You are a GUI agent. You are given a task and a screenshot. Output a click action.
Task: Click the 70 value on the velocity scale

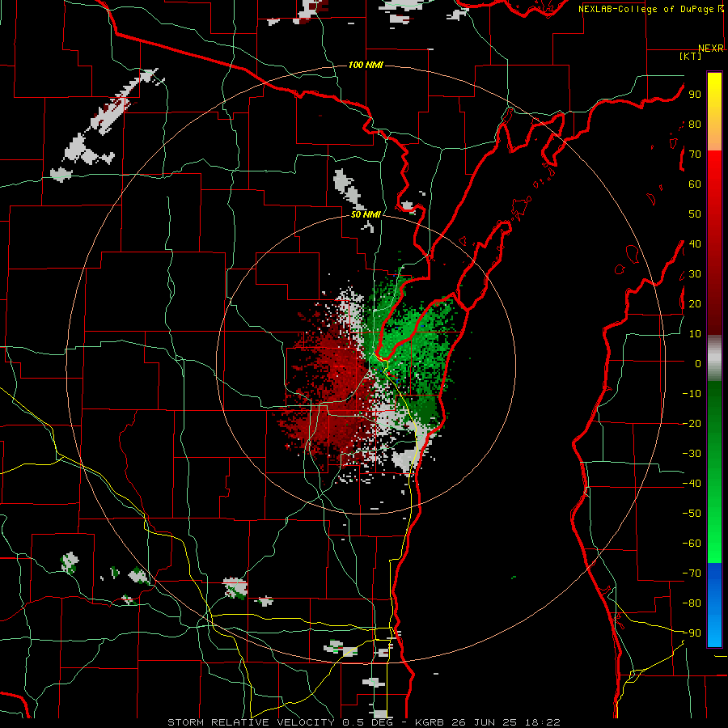pyautogui.click(x=695, y=154)
